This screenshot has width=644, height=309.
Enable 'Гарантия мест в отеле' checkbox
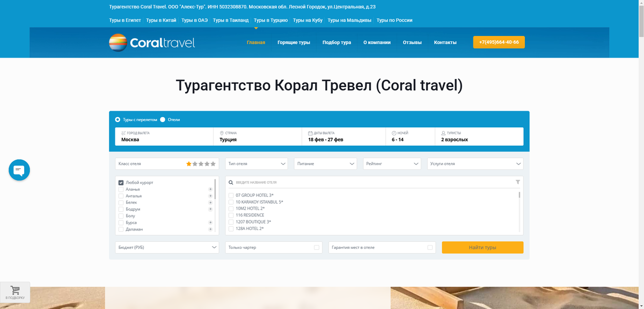tap(430, 248)
